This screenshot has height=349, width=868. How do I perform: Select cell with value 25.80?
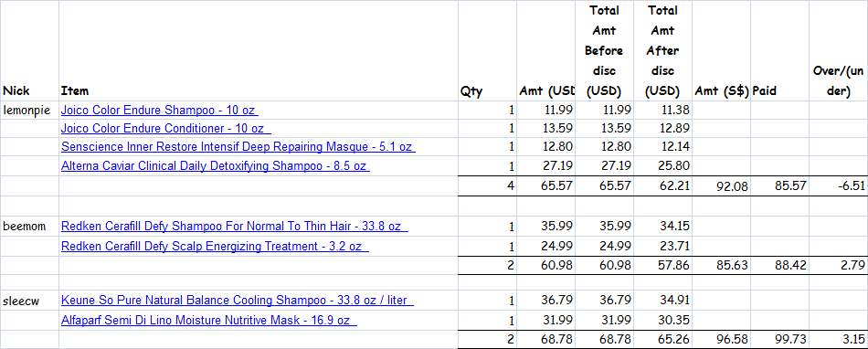pyautogui.click(x=663, y=166)
